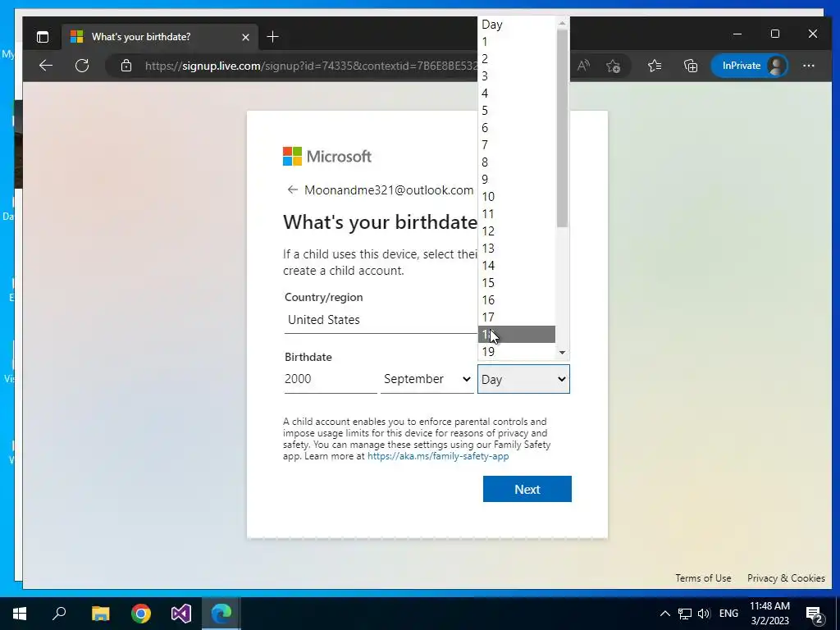
Task: Open the United States country dropdown
Action: click(x=381, y=320)
